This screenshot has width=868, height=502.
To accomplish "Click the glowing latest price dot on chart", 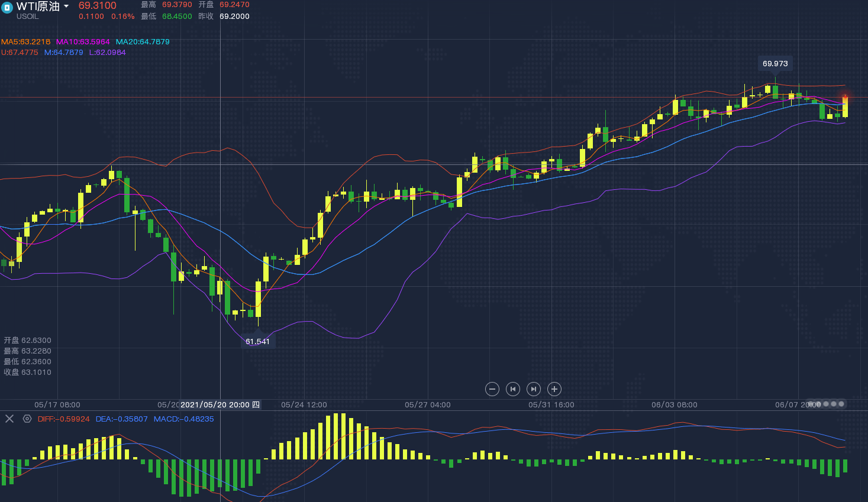I will (x=846, y=97).
